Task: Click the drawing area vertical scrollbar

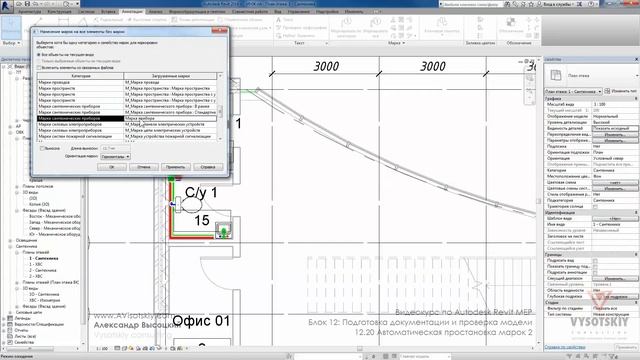Action: coord(539,201)
